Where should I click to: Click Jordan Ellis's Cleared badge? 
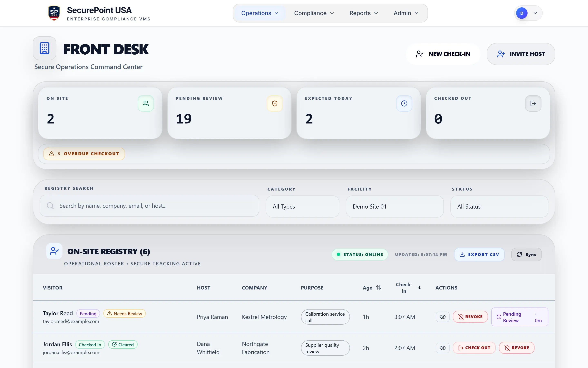[x=123, y=345]
